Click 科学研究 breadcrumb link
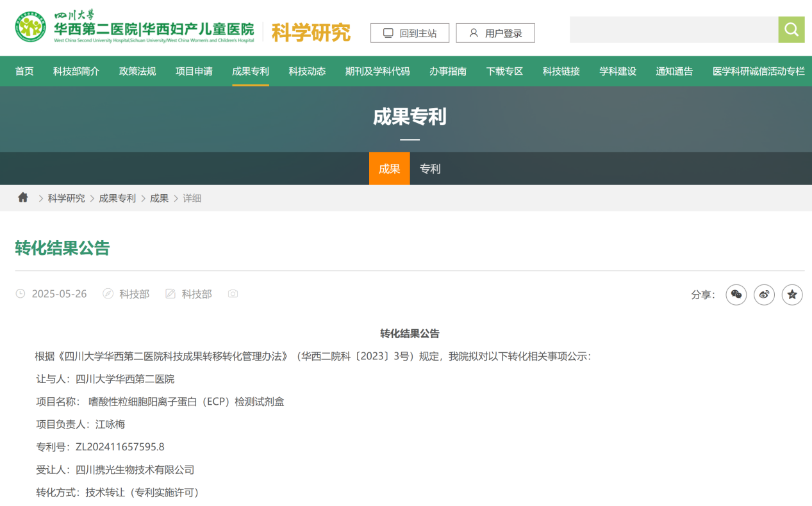The image size is (812, 506). coord(66,199)
